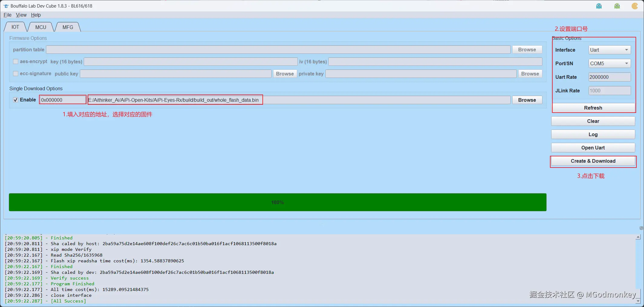Click the aes key (16 bytes) input field
The width and height of the screenshot is (644, 307).
click(x=190, y=62)
